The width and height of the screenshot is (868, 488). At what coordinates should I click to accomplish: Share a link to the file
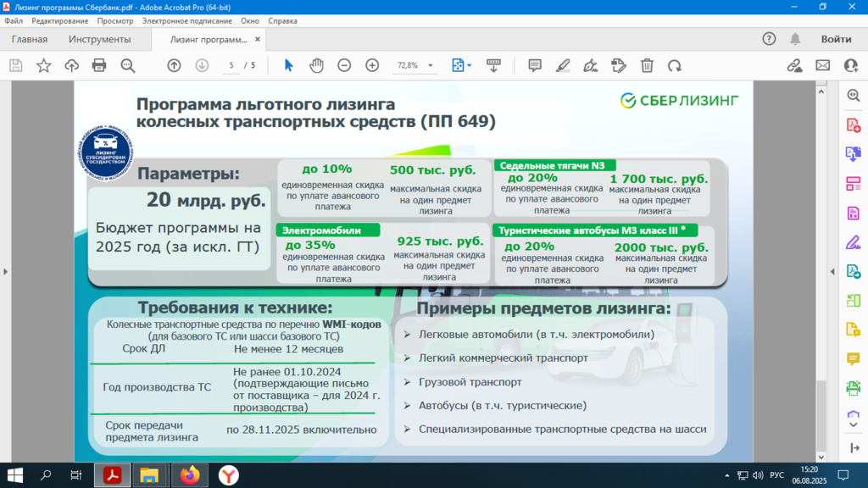click(x=794, y=65)
